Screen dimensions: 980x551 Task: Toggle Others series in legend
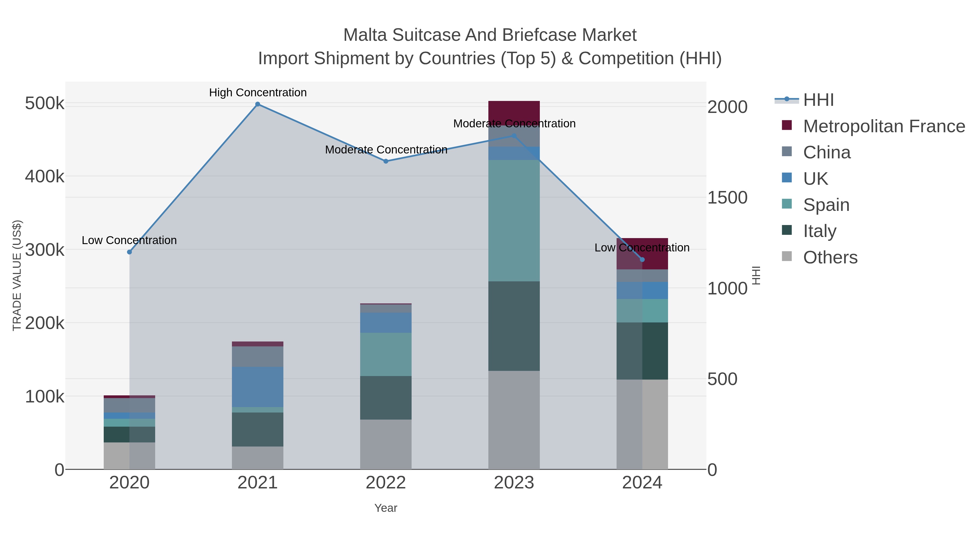pos(820,257)
